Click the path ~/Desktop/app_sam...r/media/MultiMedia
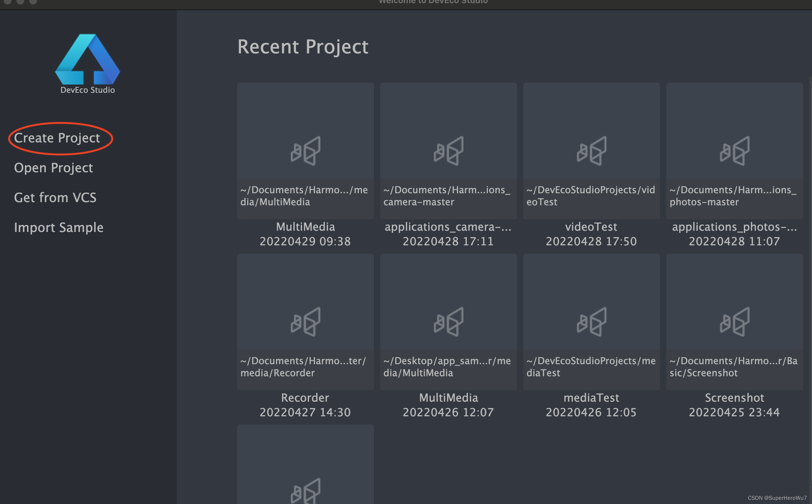812x504 pixels. pos(447,367)
